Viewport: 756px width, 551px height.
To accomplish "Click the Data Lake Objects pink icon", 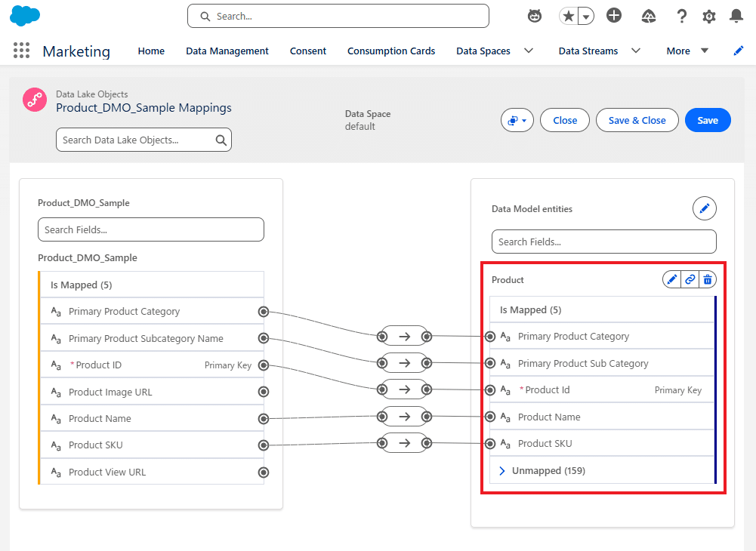I will [35, 100].
